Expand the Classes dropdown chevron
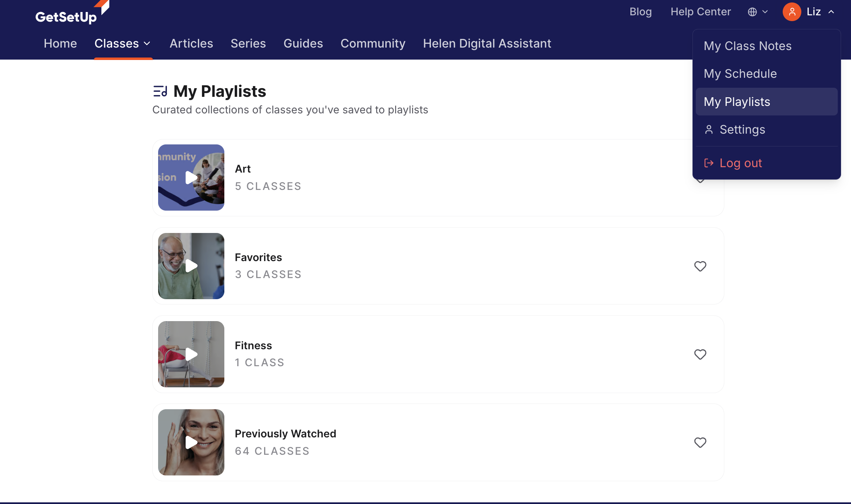This screenshot has width=851, height=504. pyautogui.click(x=147, y=43)
